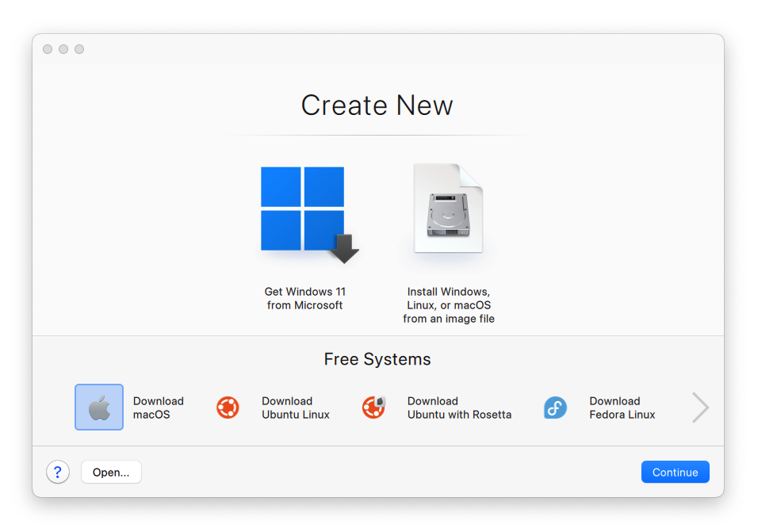This screenshot has width=758, height=532.
Task: Click the Open... button
Action: pyautogui.click(x=111, y=472)
